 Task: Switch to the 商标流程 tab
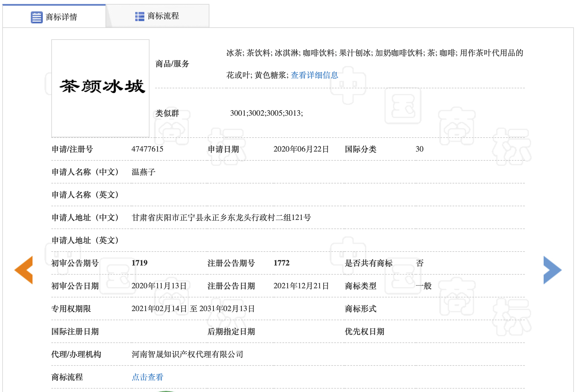[163, 16]
